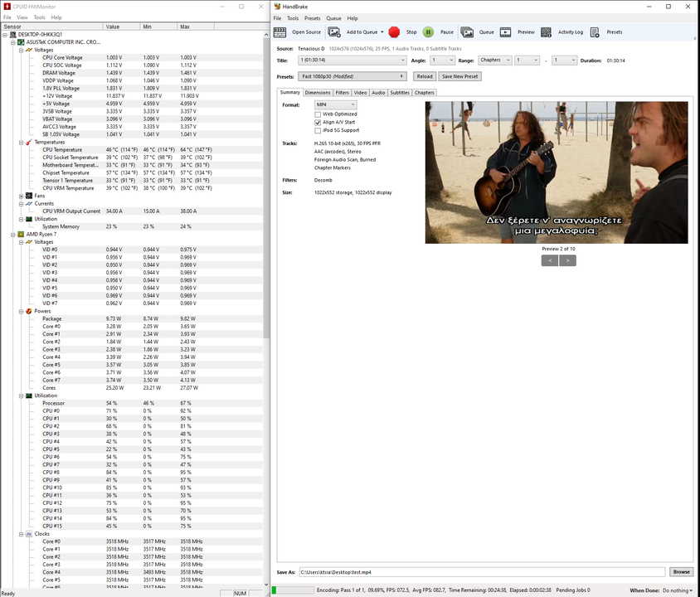Click the AMD Ryzen 7 processor icon
Viewport: 700px width, 597px height.
pos(21,235)
